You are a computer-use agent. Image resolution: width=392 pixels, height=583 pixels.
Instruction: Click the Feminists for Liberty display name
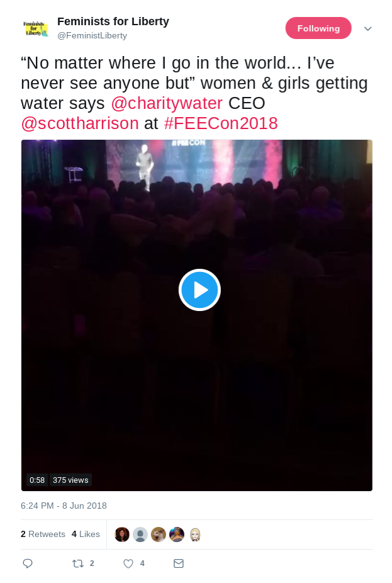(x=113, y=21)
